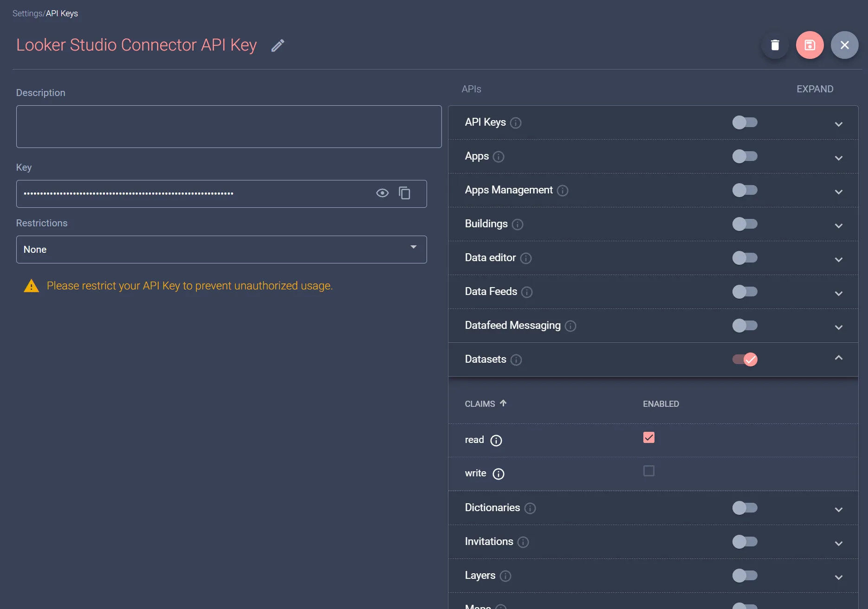Expand the Layers section chevron
This screenshot has height=609, width=868.
point(838,577)
